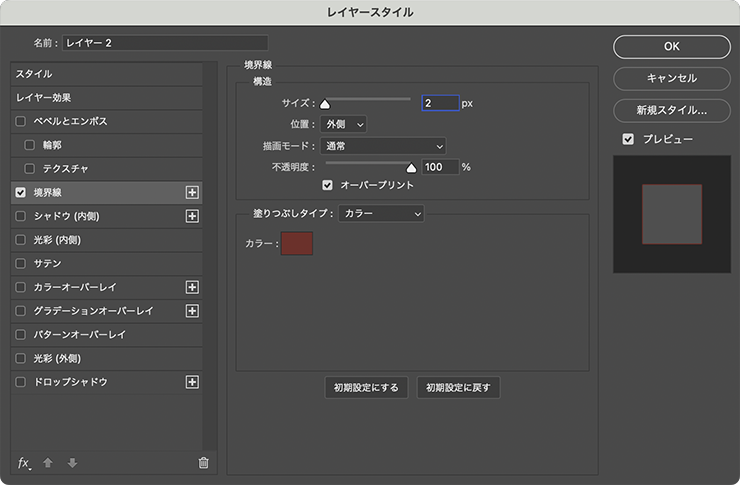This screenshot has height=485, width=740.
Task: Click the 初期設定に戻す button
Action: point(458,388)
